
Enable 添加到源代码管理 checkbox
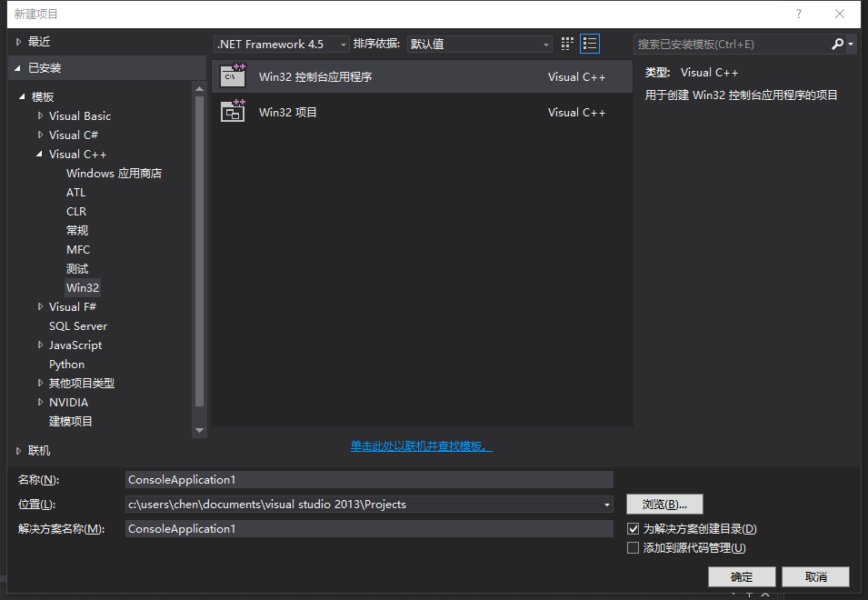coord(634,548)
